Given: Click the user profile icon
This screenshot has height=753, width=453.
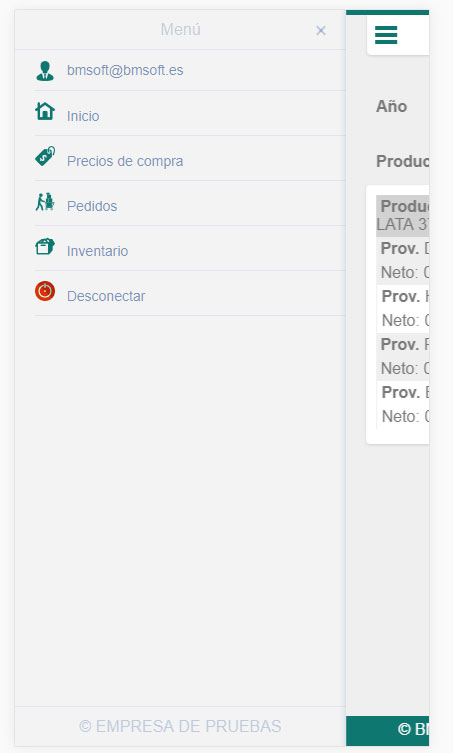Looking at the screenshot, I should (x=45, y=71).
